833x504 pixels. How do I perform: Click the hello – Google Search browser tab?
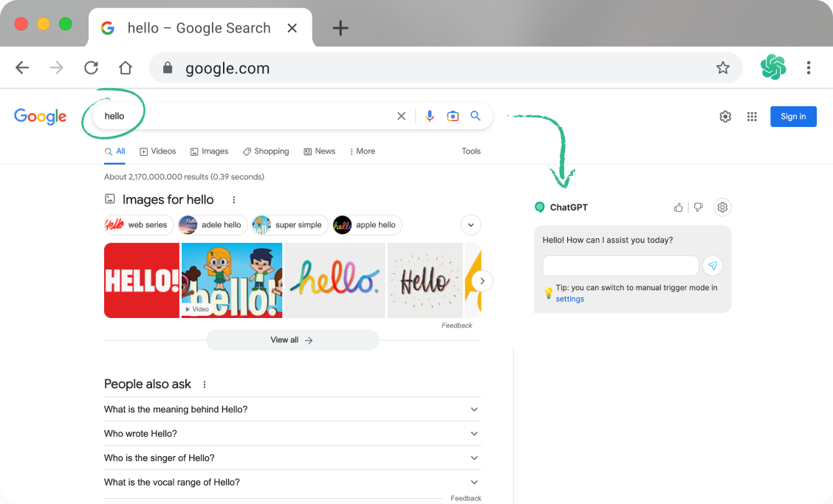[199, 28]
